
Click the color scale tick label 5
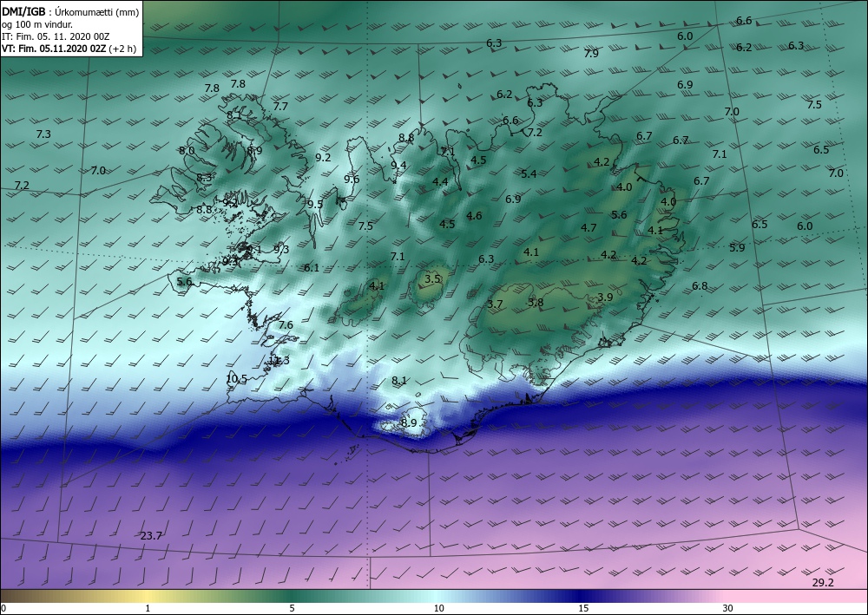(x=292, y=609)
